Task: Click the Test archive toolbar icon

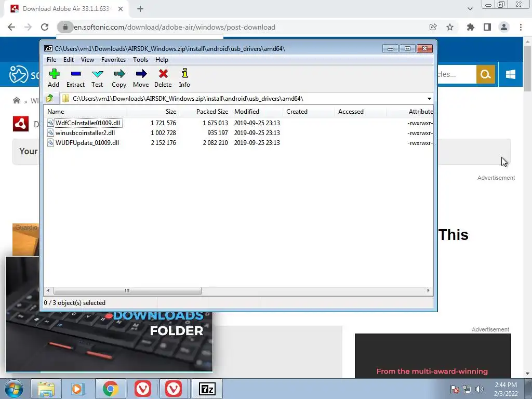Action: 97,78
